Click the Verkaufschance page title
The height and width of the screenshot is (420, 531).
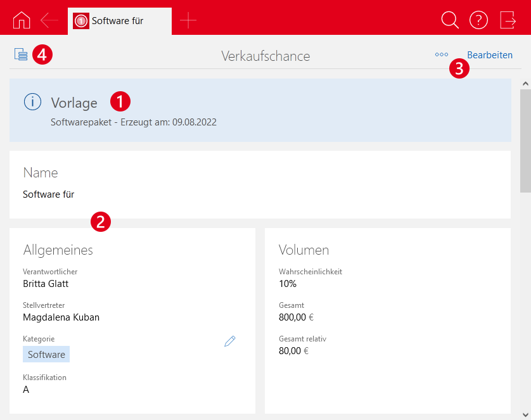tap(265, 56)
